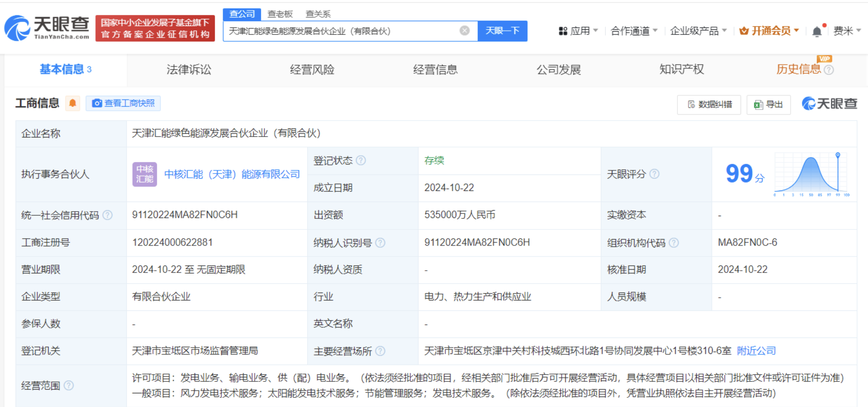The width and height of the screenshot is (868, 407).
Task: Click the help icon next to 纳税人识别号
Action: (380, 242)
